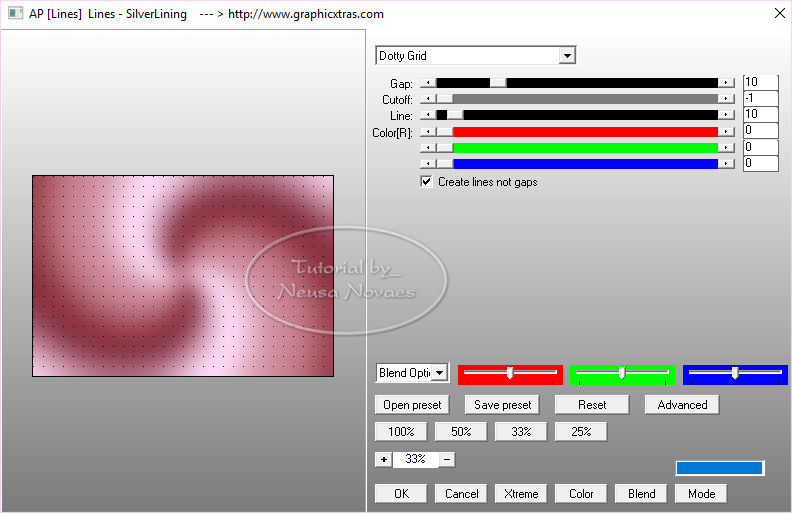The height and width of the screenshot is (513, 792).
Task: Click the green color slider left arrow
Action: coord(428,148)
